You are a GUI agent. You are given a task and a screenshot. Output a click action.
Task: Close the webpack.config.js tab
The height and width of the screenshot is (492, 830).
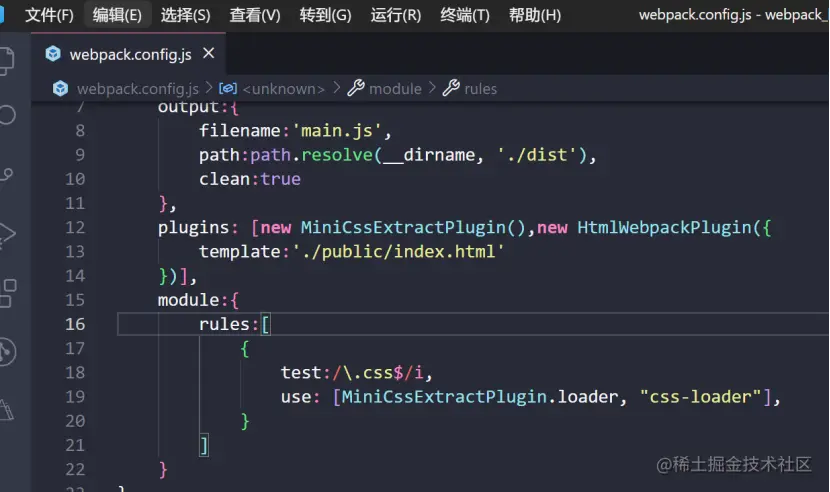point(209,53)
